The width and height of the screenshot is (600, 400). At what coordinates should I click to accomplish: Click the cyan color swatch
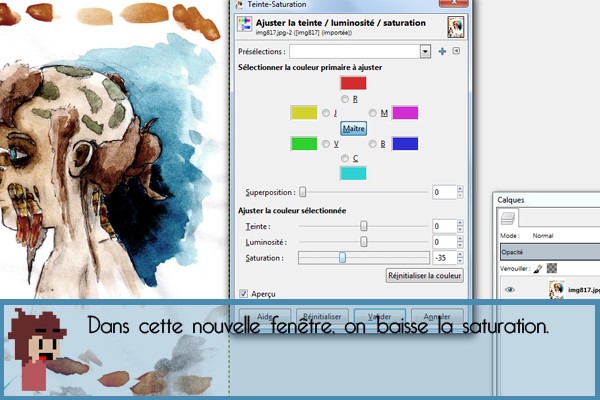click(353, 173)
